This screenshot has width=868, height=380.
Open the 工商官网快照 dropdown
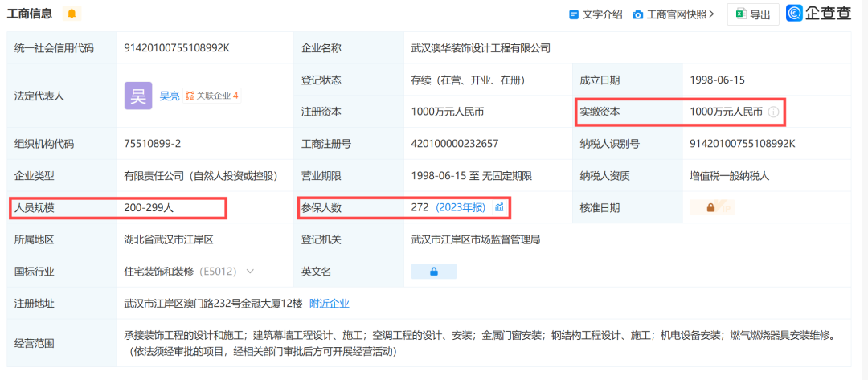click(674, 14)
